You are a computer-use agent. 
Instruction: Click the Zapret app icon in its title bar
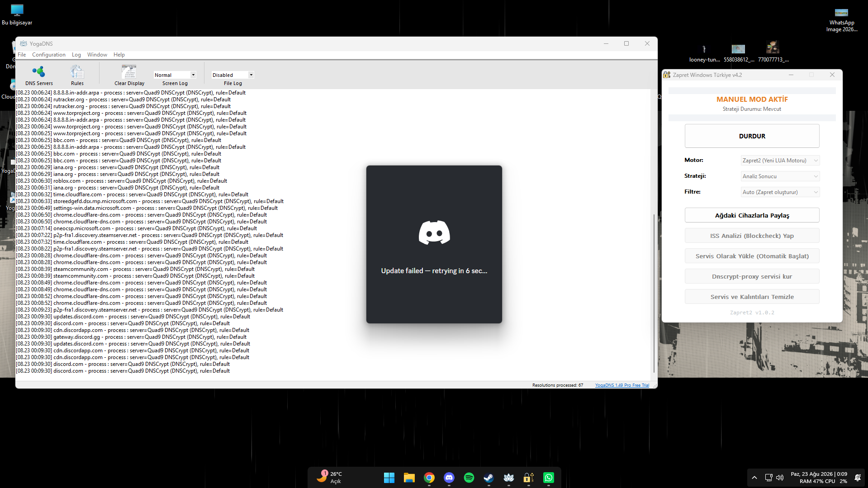coord(667,75)
